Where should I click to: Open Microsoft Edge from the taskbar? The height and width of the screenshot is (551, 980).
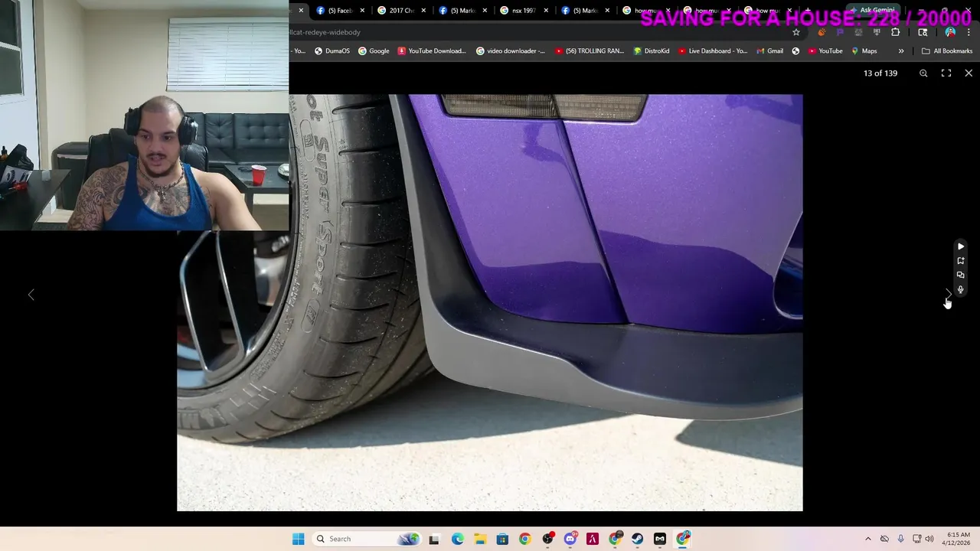point(457,539)
